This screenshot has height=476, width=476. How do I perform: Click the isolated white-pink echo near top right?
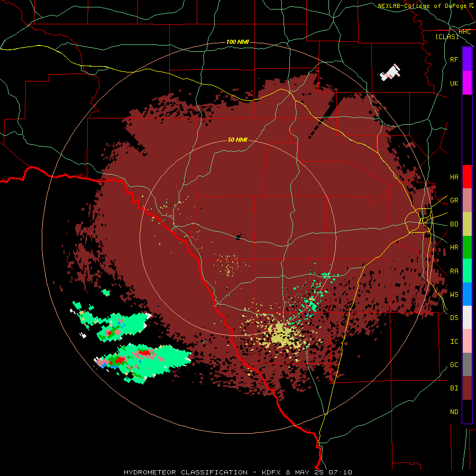click(x=390, y=72)
